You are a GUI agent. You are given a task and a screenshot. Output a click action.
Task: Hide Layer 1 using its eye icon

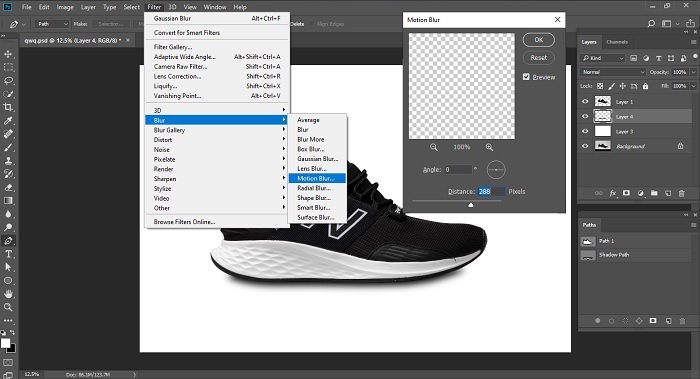[585, 102]
